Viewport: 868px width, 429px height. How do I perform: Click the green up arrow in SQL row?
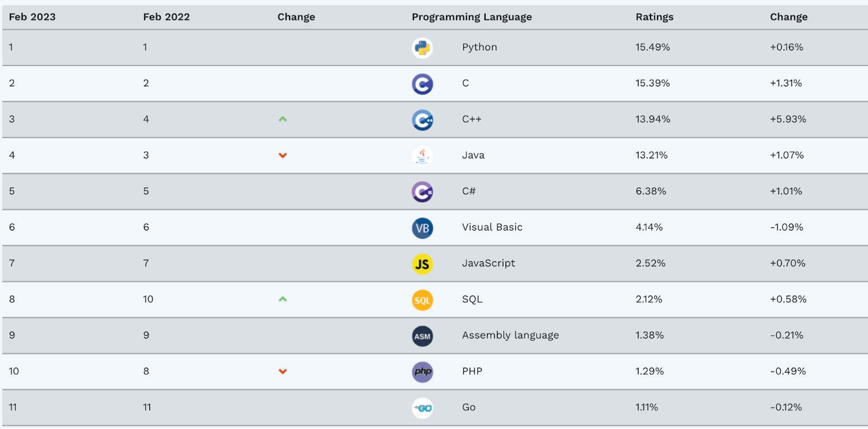click(x=283, y=299)
